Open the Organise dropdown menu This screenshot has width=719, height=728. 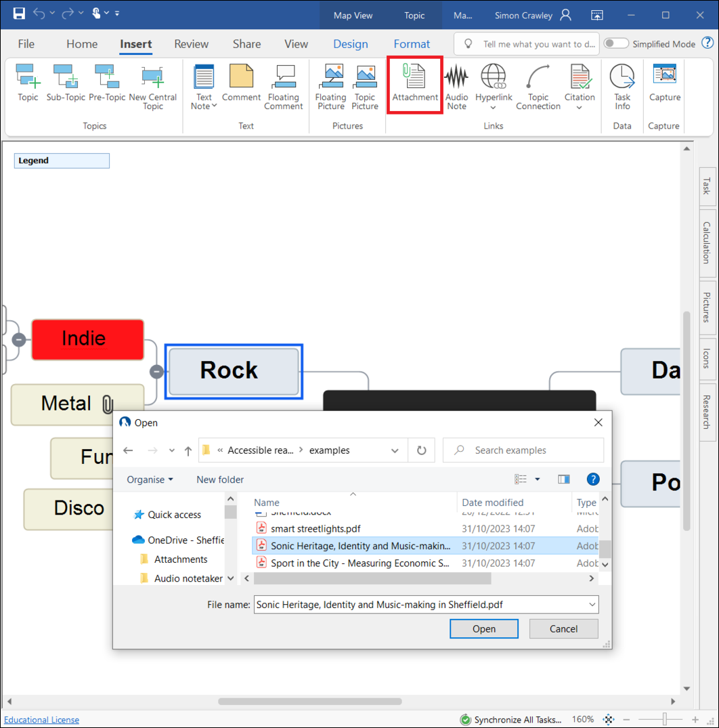coord(150,479)
